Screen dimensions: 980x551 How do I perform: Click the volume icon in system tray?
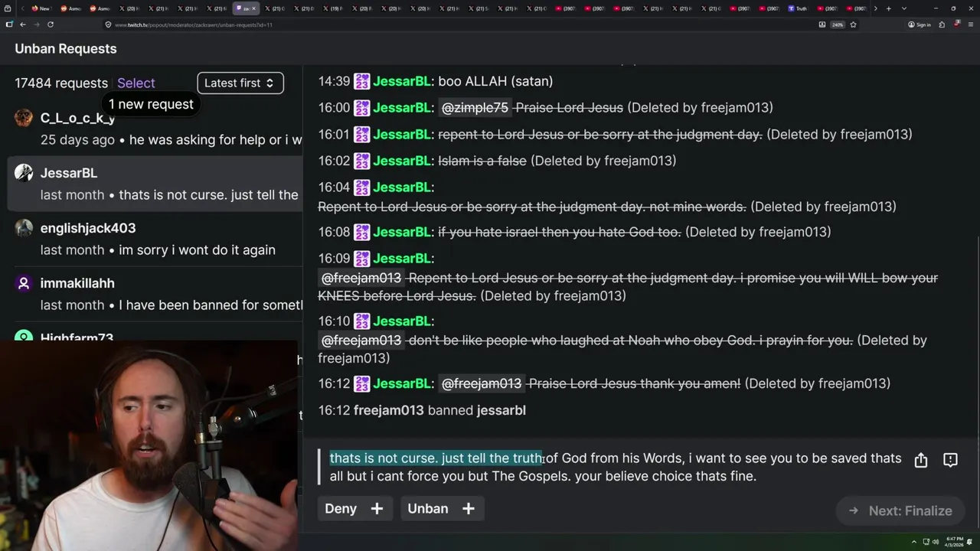click(936, 542)
